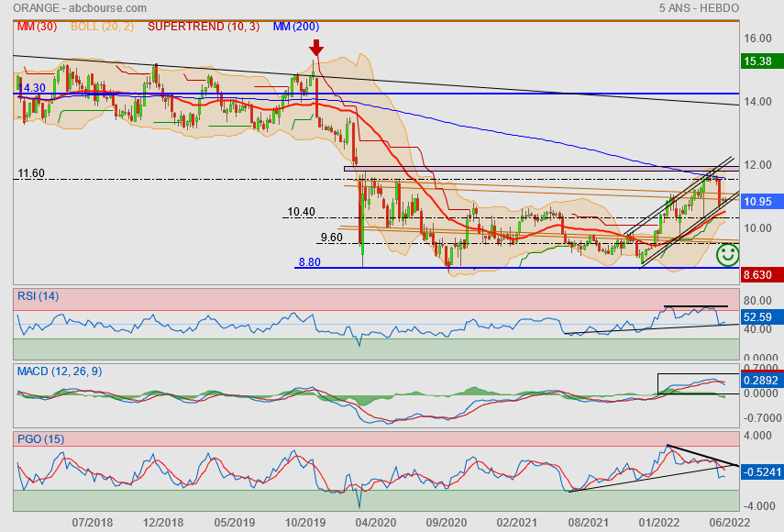Click the 10.40 level label
Image resolution: width=784 pixels, height=532 pixels.
(x=301, y=212)
